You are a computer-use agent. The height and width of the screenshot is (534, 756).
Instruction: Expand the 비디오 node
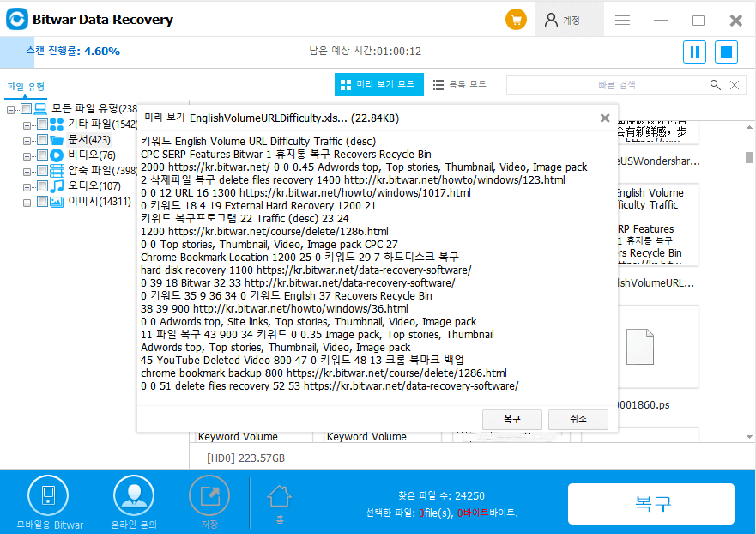click(27, 156)
